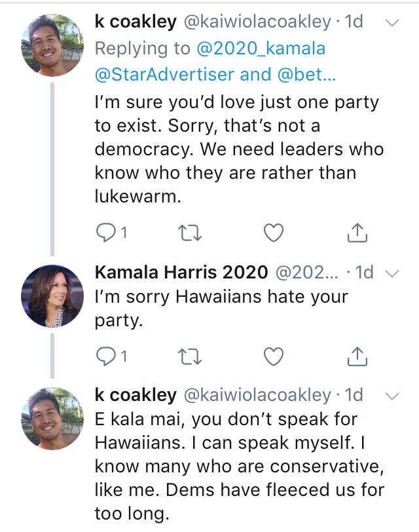
Task: Open @kaiwiolacoakley handle in last tweet
Action: click(257, 395)
